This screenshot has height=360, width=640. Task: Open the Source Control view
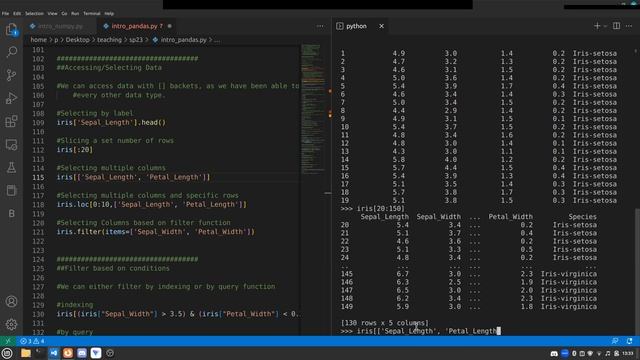pos(11,75)
